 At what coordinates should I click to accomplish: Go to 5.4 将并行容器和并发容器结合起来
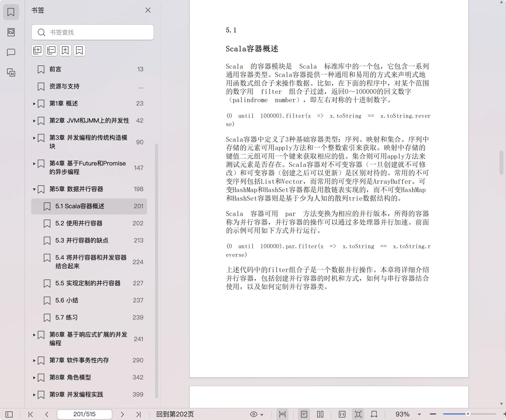click(89, 262)
